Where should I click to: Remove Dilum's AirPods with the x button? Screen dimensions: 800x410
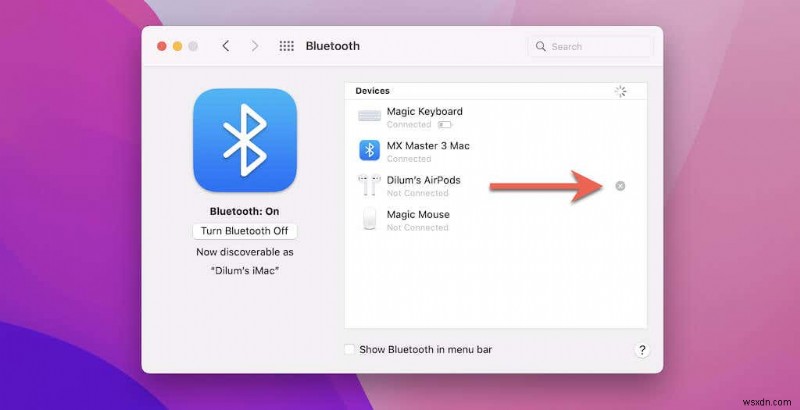pos(620,186)
